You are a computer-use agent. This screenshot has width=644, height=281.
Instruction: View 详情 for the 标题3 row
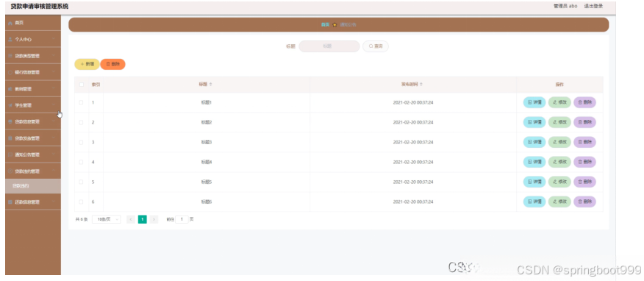534,142
